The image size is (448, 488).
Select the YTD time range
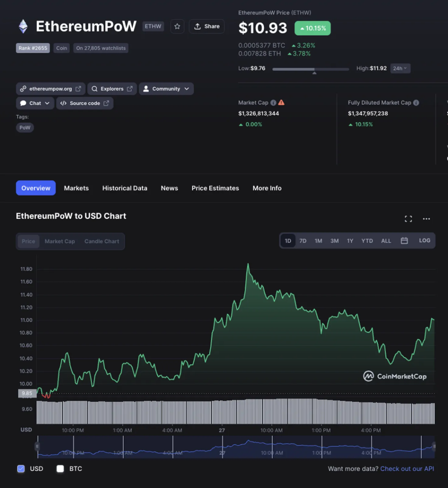[x=367, y=241]
